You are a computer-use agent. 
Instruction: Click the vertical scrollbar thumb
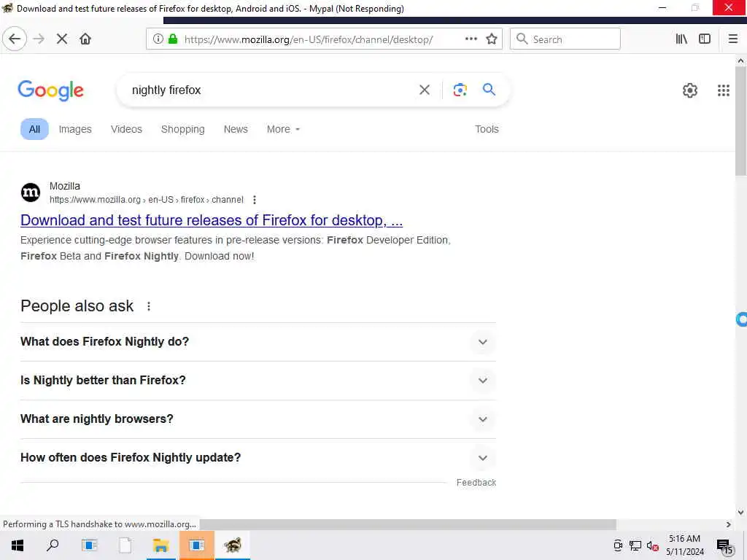(x=740, y=121)
